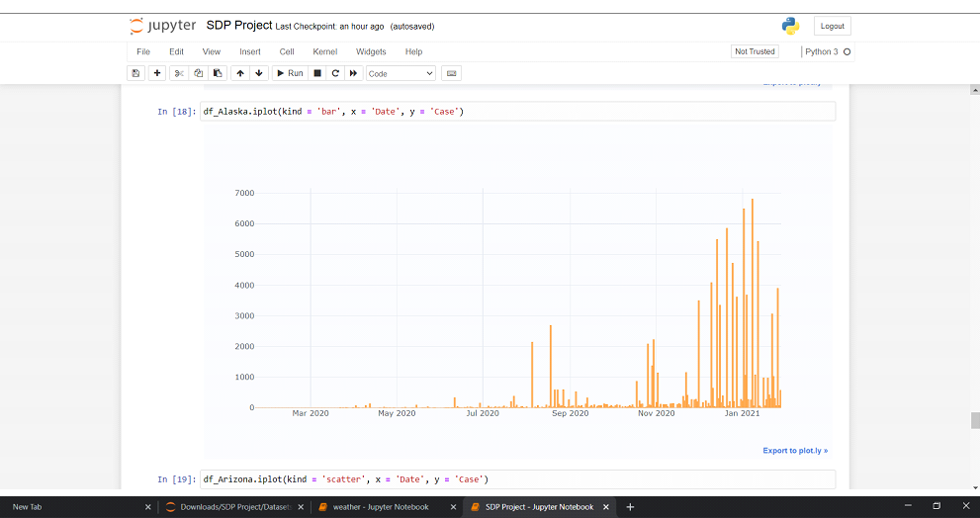
Task: Click the In [19] cell prompt
Action: (x=177, y=479)
